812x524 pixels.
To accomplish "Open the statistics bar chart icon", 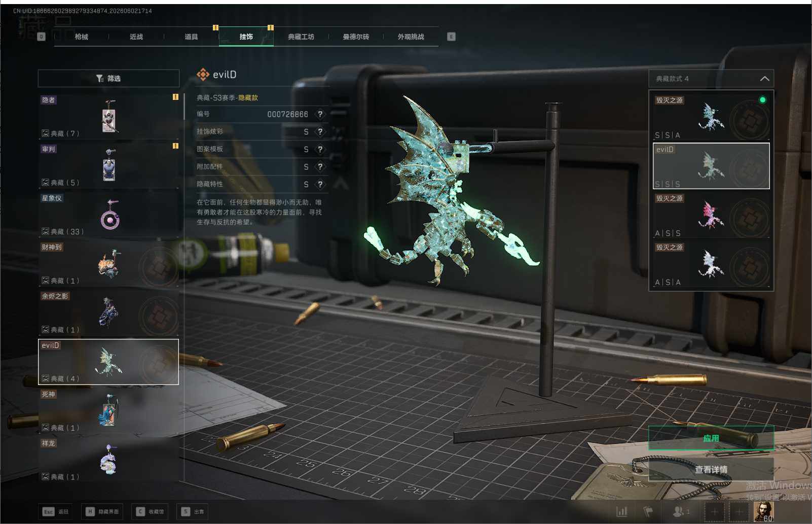I will (x=622, y=511).
